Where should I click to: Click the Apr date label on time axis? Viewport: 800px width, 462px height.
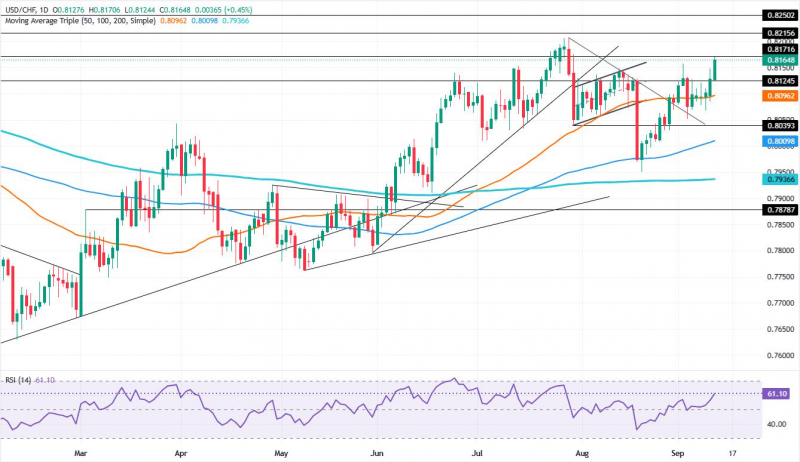click(181, 453)
